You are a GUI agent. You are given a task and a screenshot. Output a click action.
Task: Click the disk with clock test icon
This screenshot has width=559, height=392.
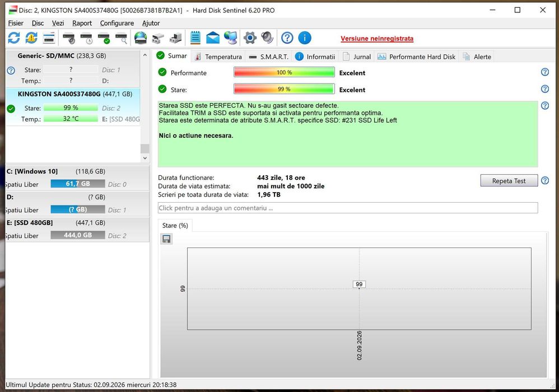coord(86,38)
